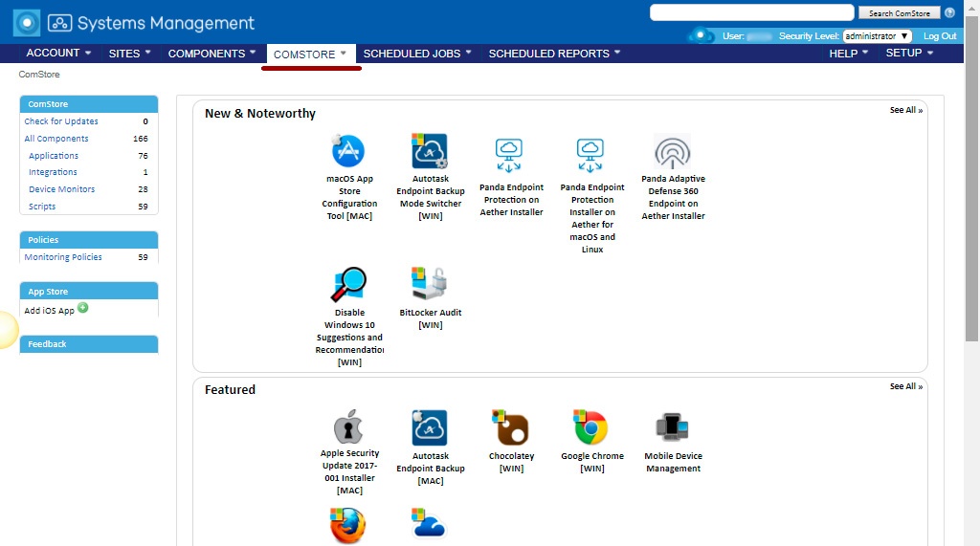Open Apple Security Update 2017-001 icon

[x=348, y=426]
